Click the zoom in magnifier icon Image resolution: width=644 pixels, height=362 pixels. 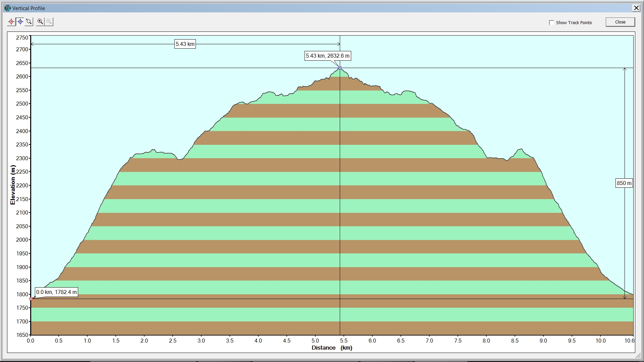(40, 22)
